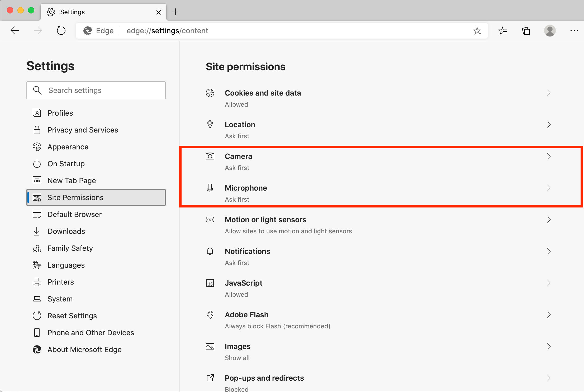Expand the Camera permission chevron
This screenshot has width=584, height=392.
click(549, 156)
